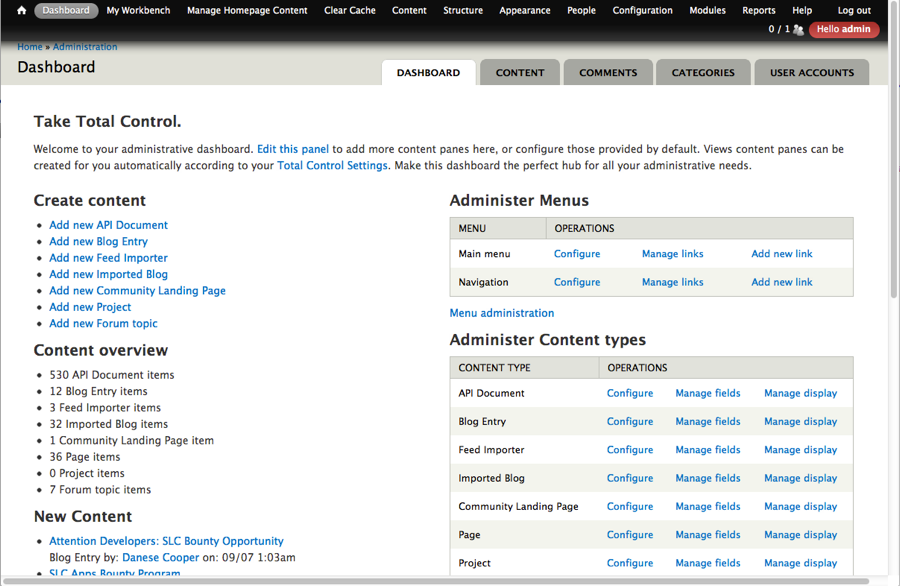This screenshot has width=900, height=586.
Task: Open the Modules menu item
Action: [x=707, y=10]
